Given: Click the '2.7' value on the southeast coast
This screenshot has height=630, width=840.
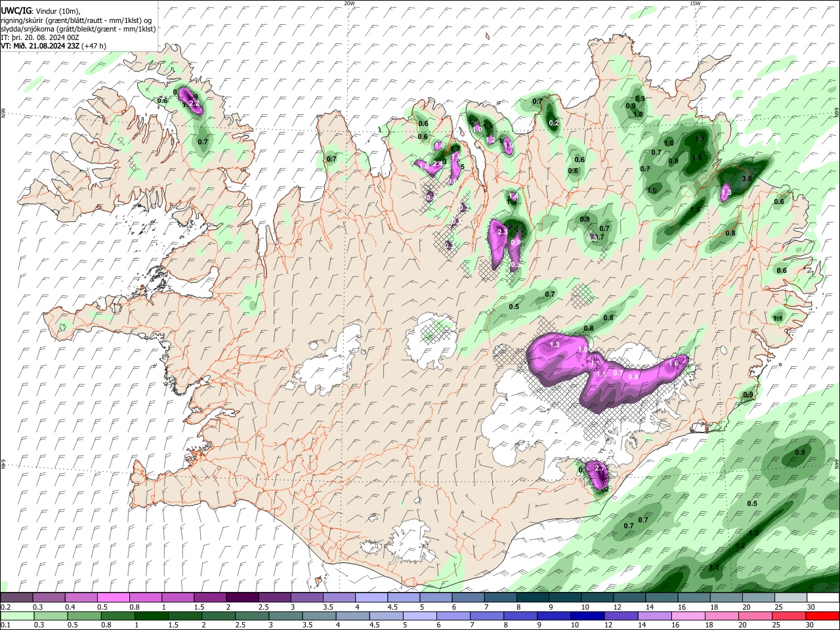Looking at the screenshot, I should [599, 468].
